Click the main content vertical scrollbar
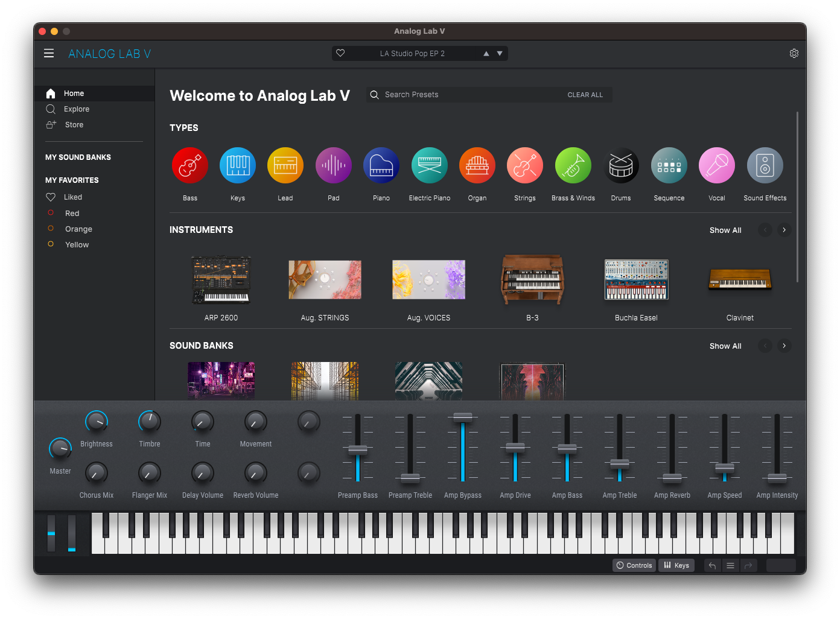 pyautogui.click(x=797, y=197)
